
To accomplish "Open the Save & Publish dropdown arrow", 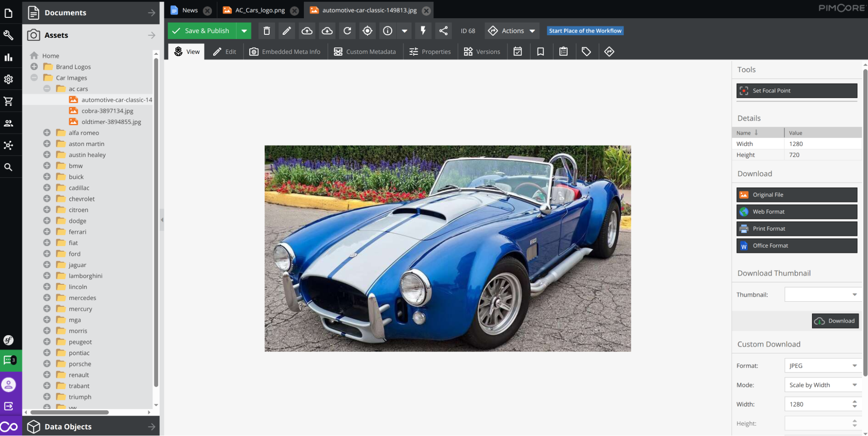I will click(244, 31).
